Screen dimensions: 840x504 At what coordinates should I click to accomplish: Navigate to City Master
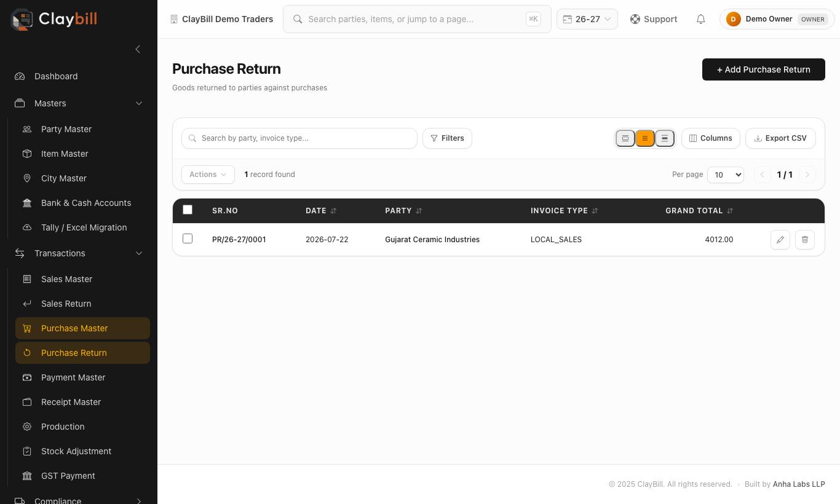82,178
